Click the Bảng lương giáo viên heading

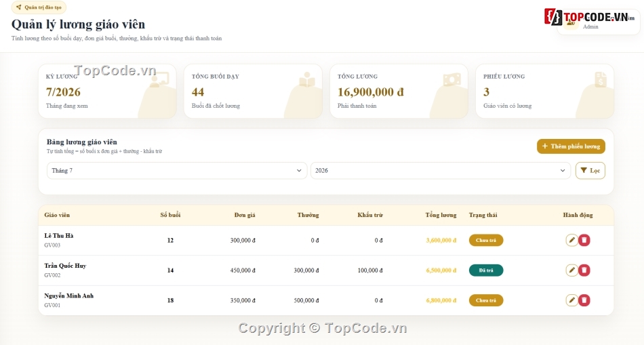(x=82, y=142)
